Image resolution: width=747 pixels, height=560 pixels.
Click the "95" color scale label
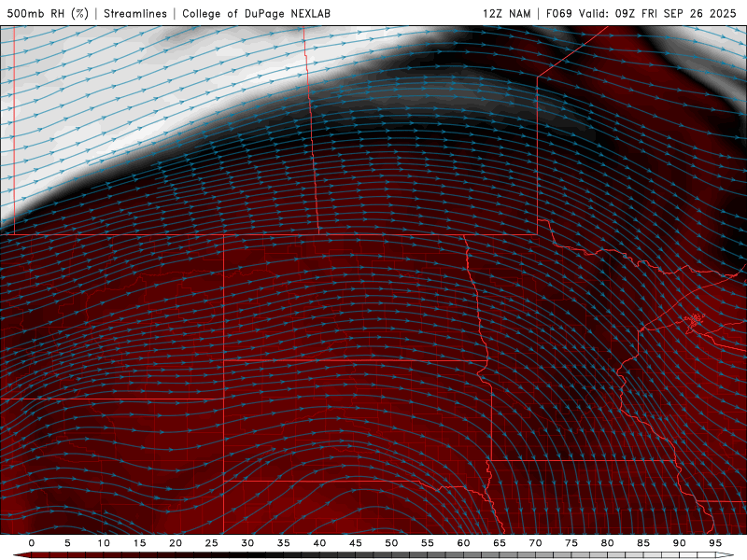(715, 543)
